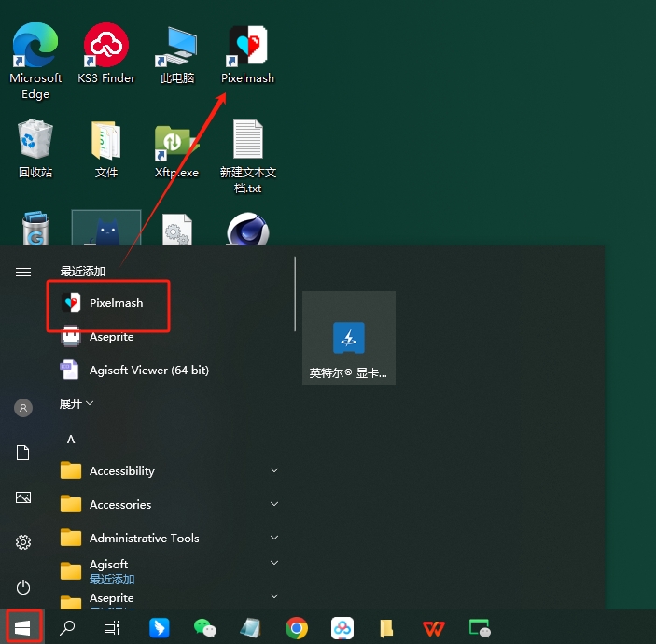Open Pictures from Start sidebar

(23, 497)
